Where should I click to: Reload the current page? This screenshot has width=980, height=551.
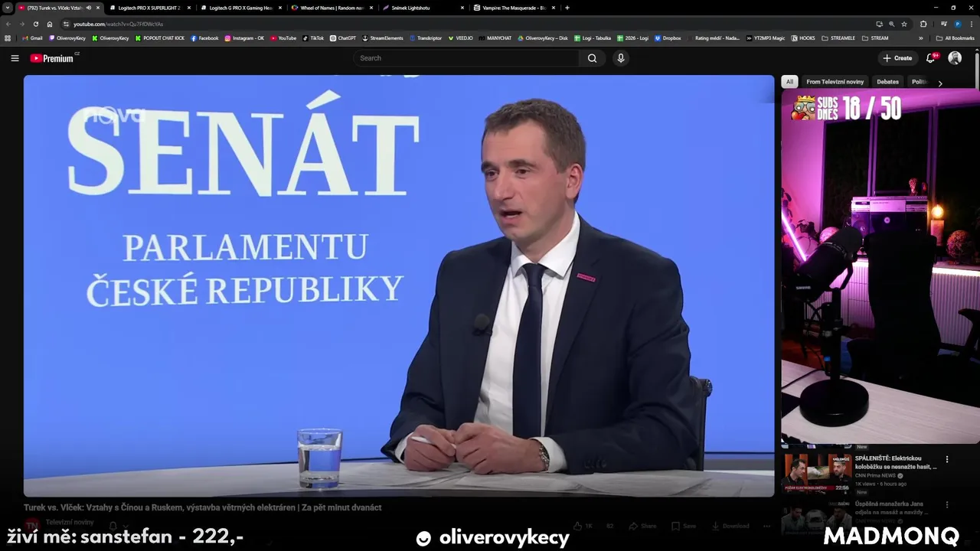[x=36, y=24]
